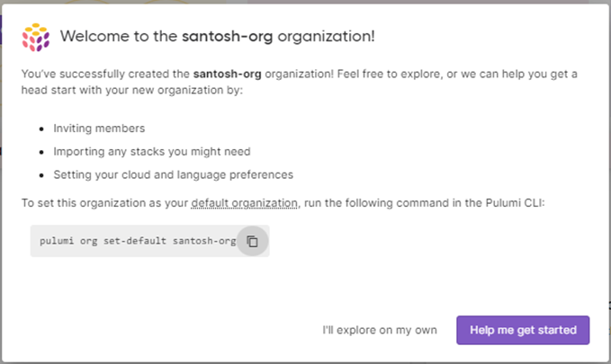The width and height of the screenshot is (611, 364).
Task: Click "Setting your cloud and language preferences"
Action: click(173, 174)
